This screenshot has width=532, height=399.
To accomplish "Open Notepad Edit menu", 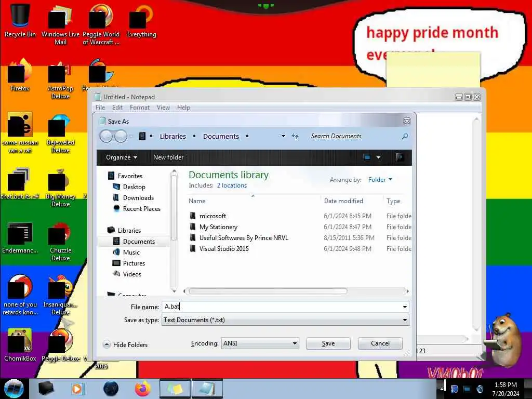I will coord(117,108).
